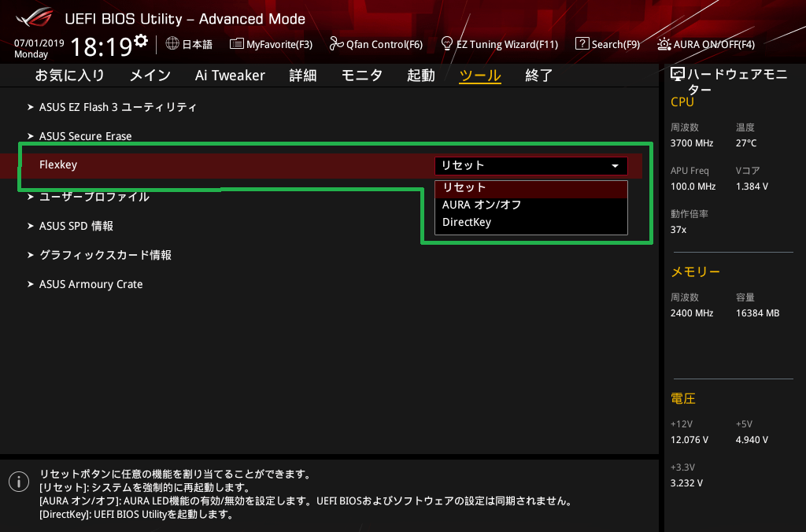
Task: Click the globe language icon
Action: coord(172,44)
